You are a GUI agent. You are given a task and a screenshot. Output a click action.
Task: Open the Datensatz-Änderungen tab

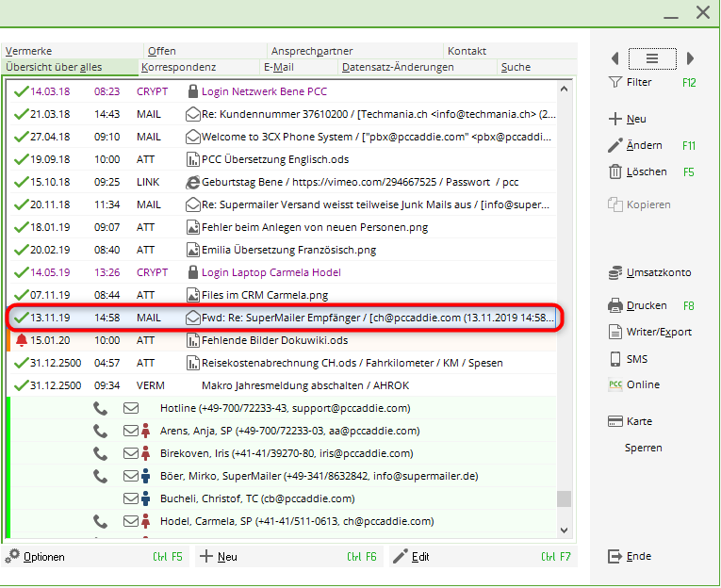click(383, 68)
